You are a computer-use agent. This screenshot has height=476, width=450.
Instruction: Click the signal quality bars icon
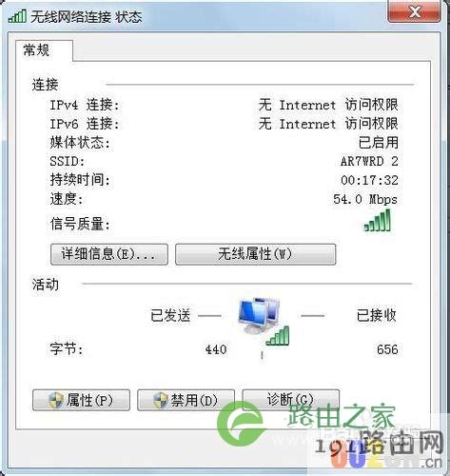point(378,221)
